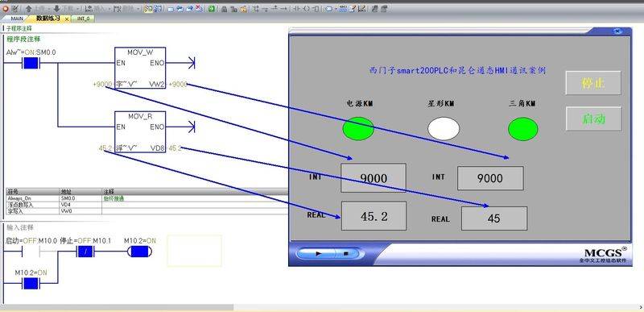Click the M10.1 normally closed contact
Image resolution: width=644 pixels, height=312 pixels.
[85, 252]
